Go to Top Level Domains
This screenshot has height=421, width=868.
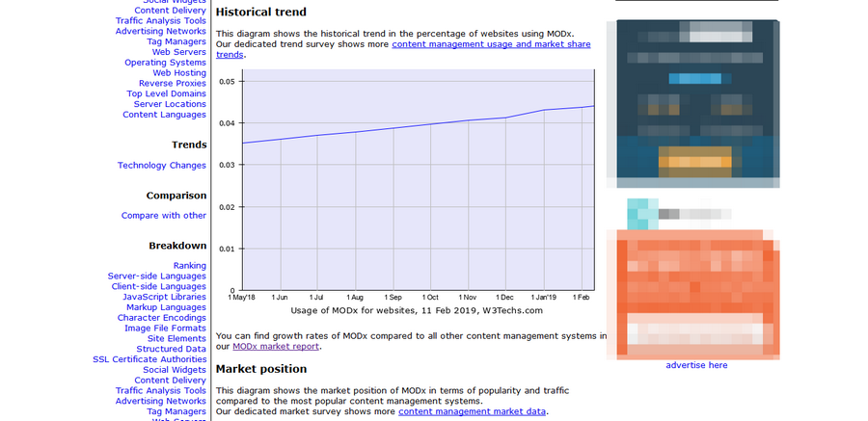(x=166, y=94)
